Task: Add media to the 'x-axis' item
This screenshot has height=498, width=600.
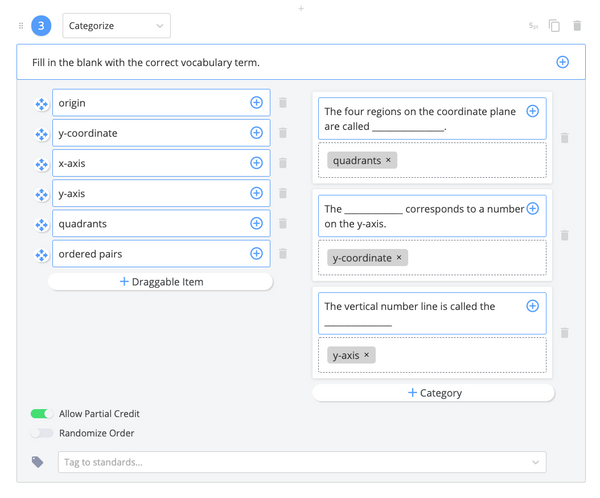Action: click(256, 163)
